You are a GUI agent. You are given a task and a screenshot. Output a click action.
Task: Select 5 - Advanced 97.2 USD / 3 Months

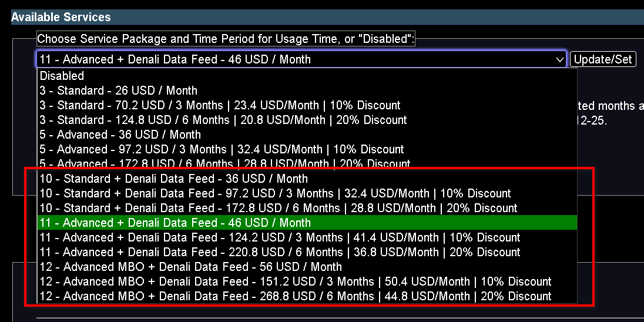click(x=307, y=149)
